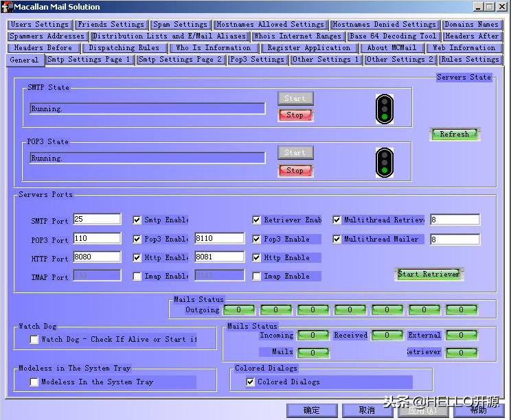
Task: Click the secondary Http port field 8081
Action: tap(219, 257)
